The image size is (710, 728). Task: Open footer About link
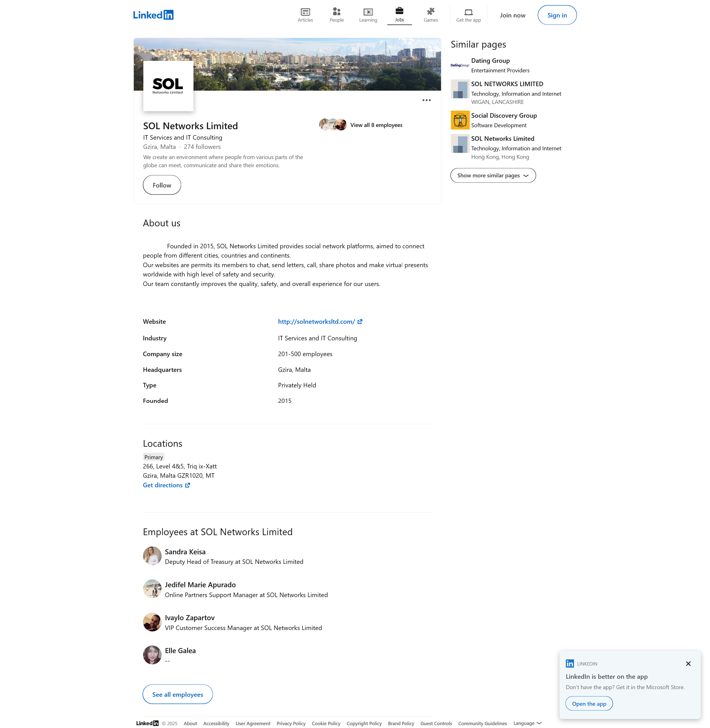(190, 723)
